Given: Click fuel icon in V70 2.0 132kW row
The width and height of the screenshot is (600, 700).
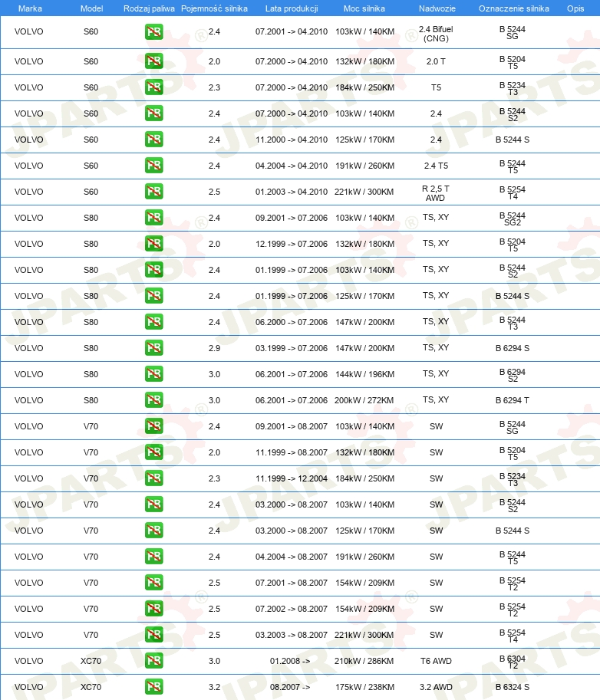Looking at the screenshot, I should (x=153, y=452).
